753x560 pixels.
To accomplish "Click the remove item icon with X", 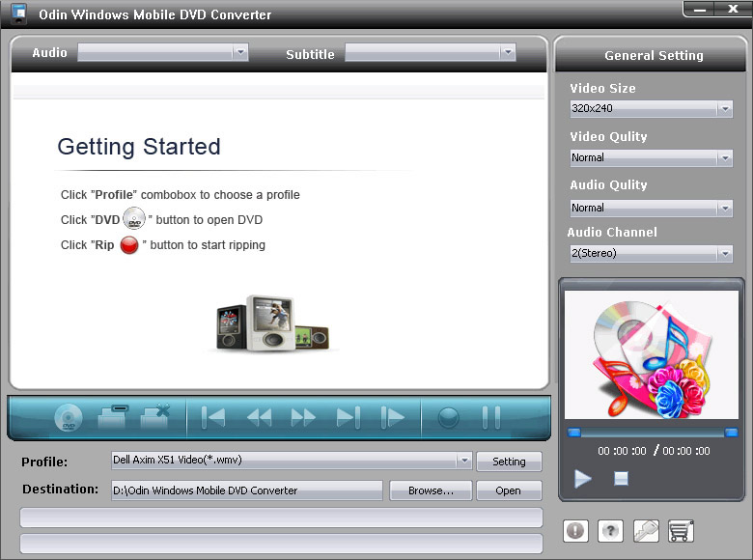I will click(x=155, y=416).
